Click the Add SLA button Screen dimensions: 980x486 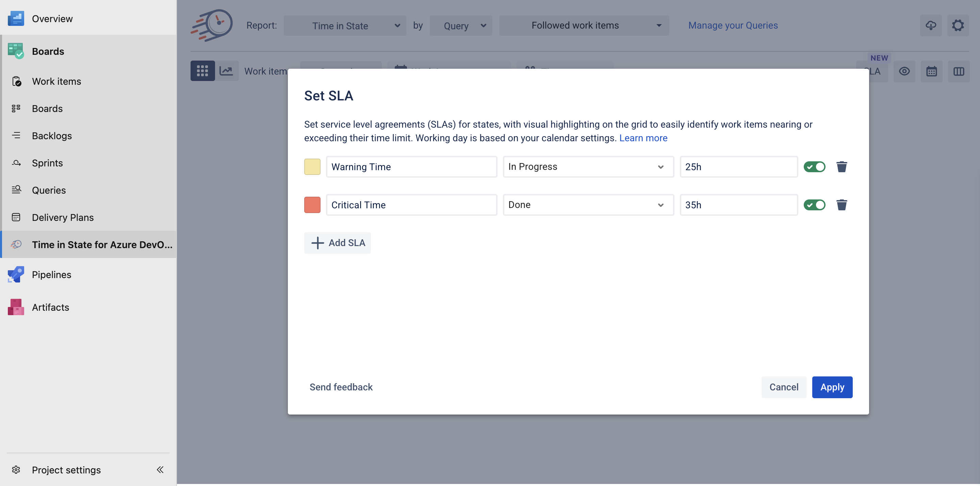coord(337,243)
